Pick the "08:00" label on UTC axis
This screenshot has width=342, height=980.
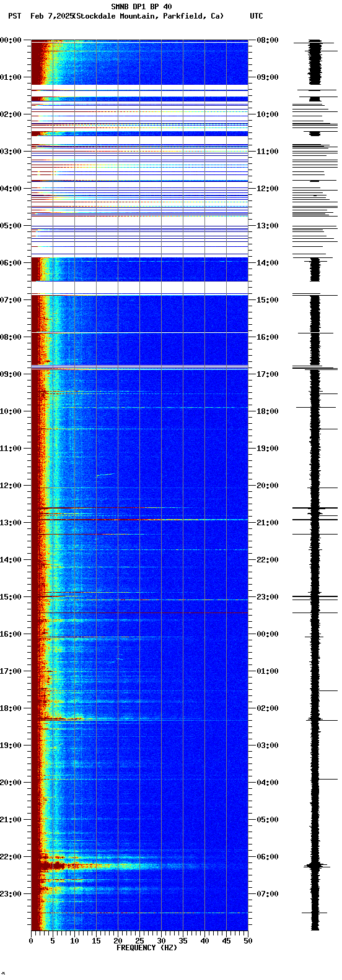[268, 40]
